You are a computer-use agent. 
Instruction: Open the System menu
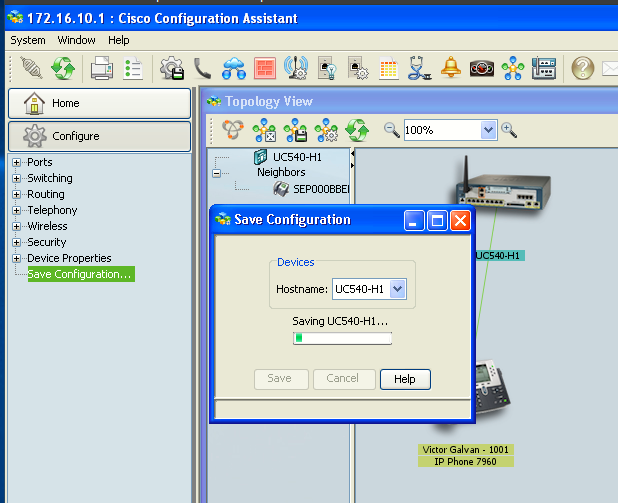tap(28, 40)
